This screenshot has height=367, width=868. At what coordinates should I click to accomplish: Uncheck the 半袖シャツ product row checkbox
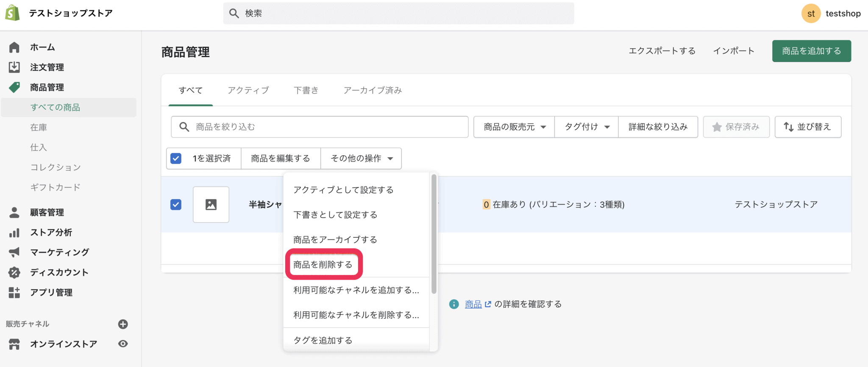(176, 205)
